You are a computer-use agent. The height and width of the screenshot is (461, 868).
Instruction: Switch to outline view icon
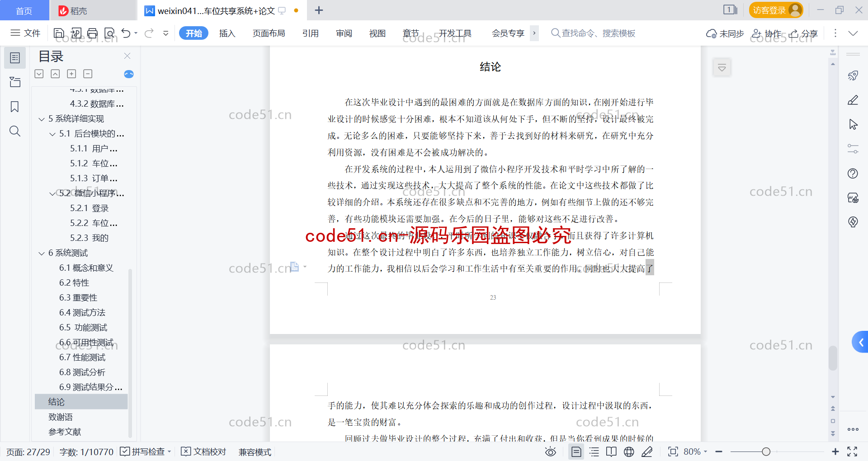coord(594,452)
